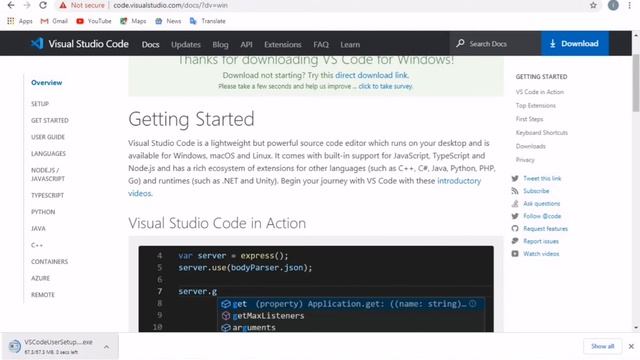This screenshot has width=640, height=360.
Task: Expand TYPESCRIPT section in sidebar
Action: pos(47,195)
